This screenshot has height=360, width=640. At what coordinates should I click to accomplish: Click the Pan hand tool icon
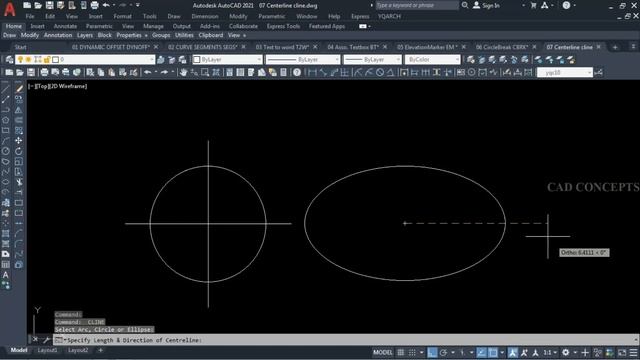[183, 73]
